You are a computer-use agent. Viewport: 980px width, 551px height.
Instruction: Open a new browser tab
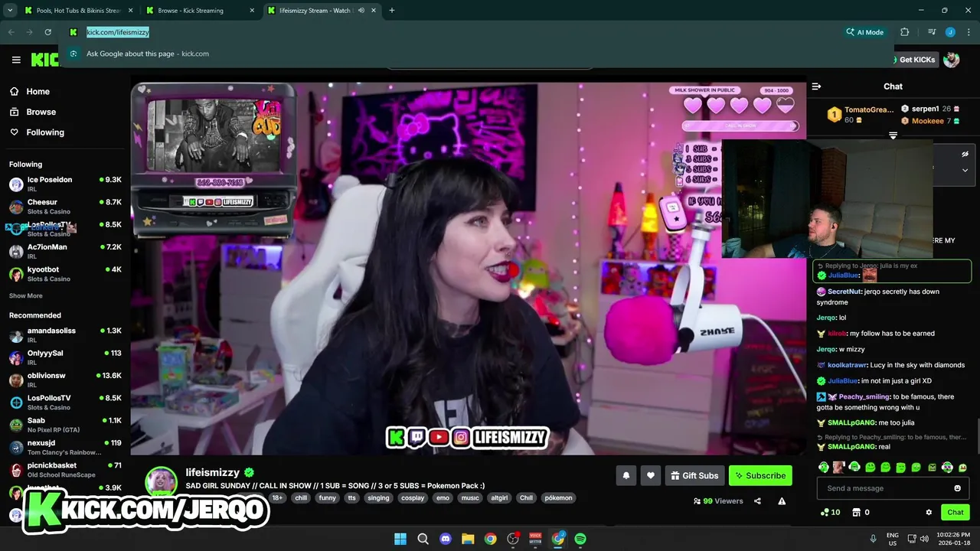coord(392,11)
